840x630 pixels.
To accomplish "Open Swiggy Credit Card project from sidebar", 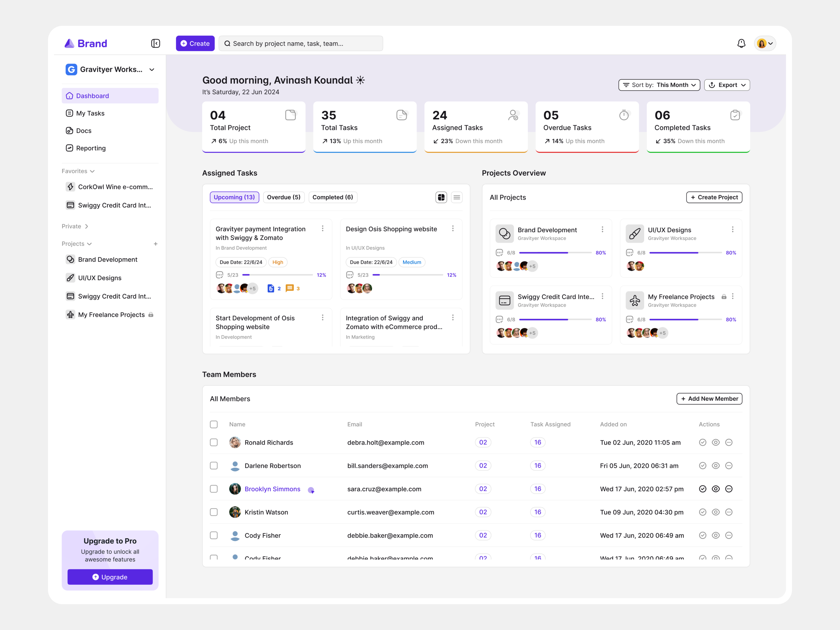I will point(114,296).
